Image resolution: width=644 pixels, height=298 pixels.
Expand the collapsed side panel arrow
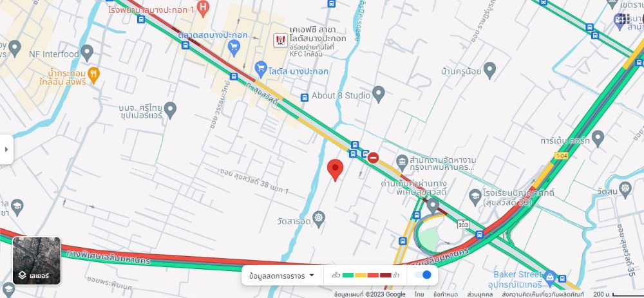(x=6, y=149)
